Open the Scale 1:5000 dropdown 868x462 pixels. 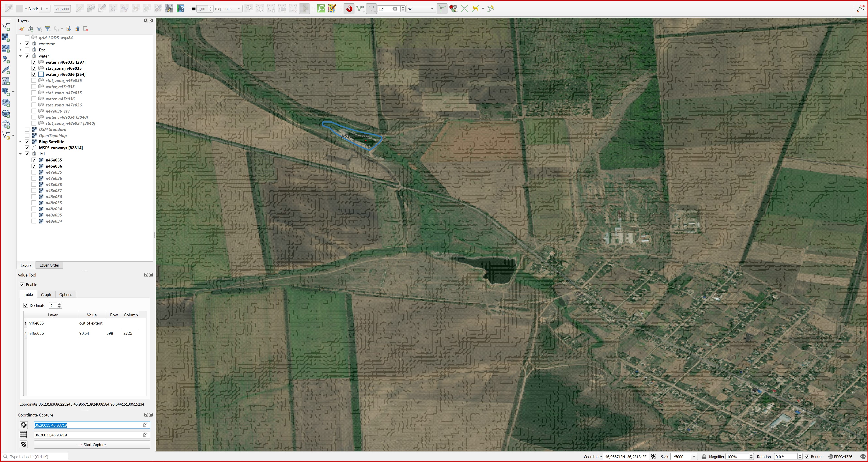[x=694, y=457]
